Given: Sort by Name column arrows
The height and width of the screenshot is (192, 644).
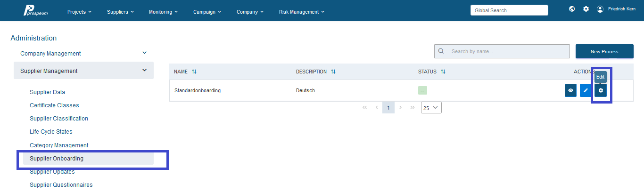Looking at the screenshot, I should click(194, 72).
